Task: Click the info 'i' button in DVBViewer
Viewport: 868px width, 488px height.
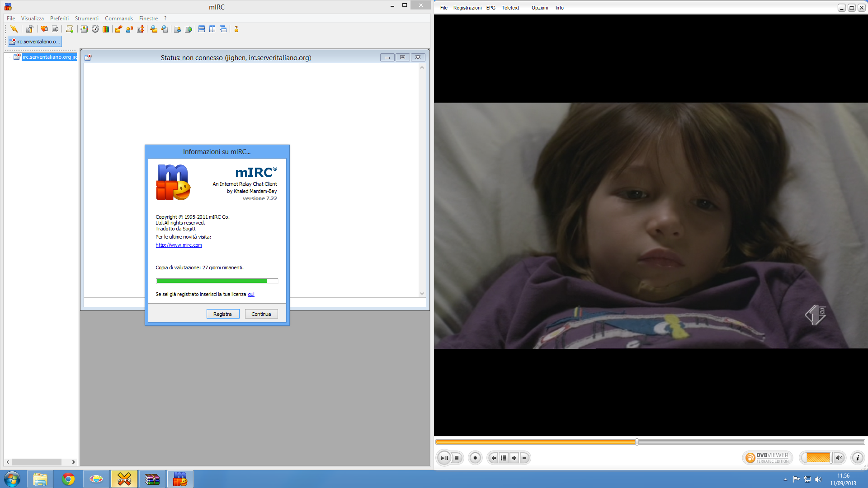Action: 858,458
